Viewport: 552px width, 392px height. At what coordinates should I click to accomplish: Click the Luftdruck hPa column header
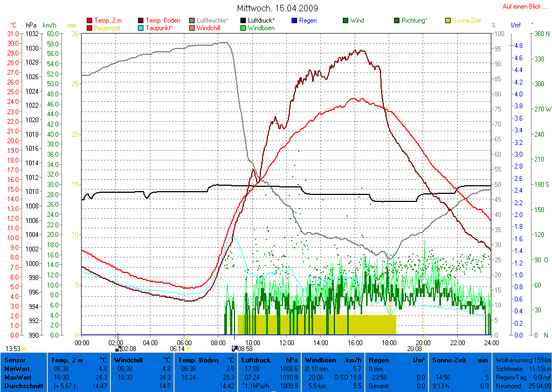coord(269,360)
